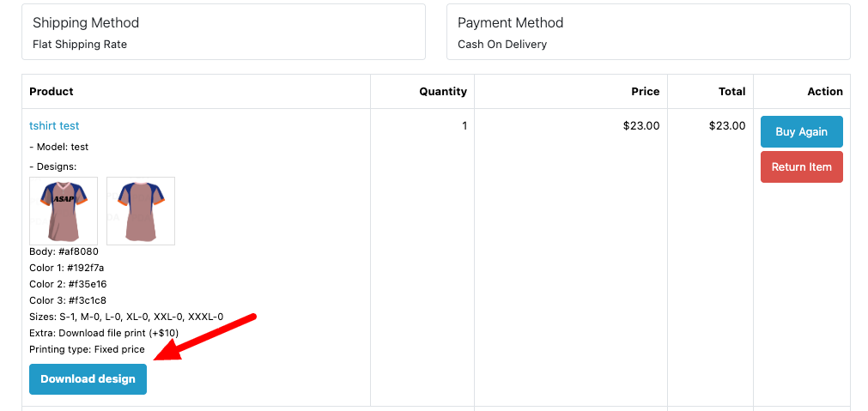Image resolution: width=868 pixels, height=411 pixels.
Task: Click the Product column header
Action: (52, 91)
